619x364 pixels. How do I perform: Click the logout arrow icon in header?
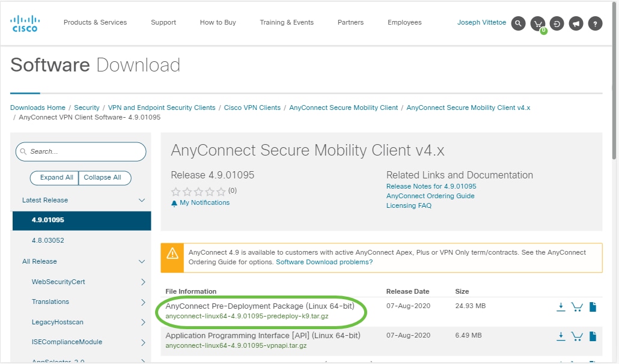(556, 23)
